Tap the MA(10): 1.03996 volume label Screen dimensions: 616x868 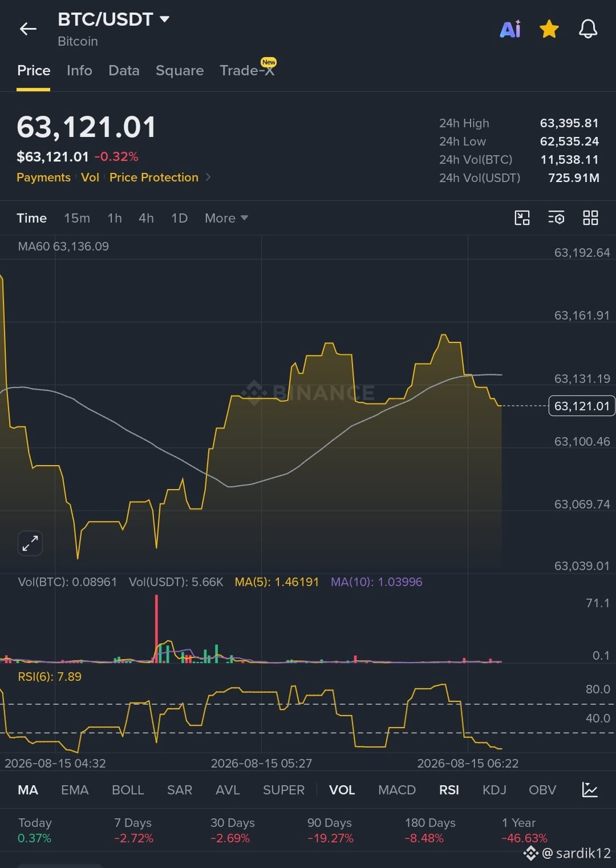coord(376,582)
